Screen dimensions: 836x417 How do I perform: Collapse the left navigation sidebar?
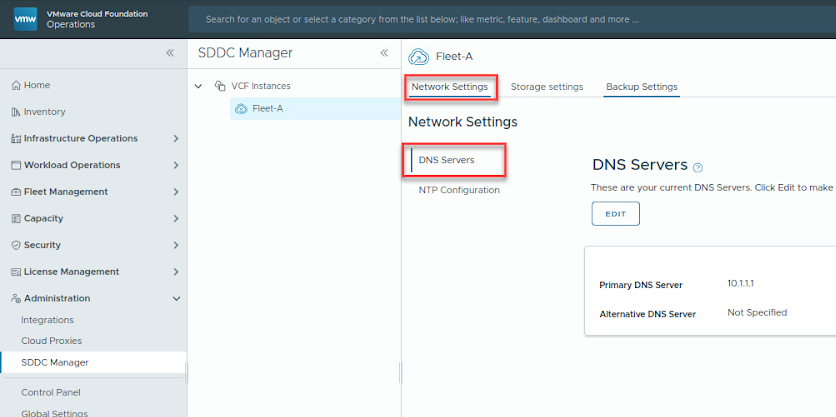tap(170, 53)
